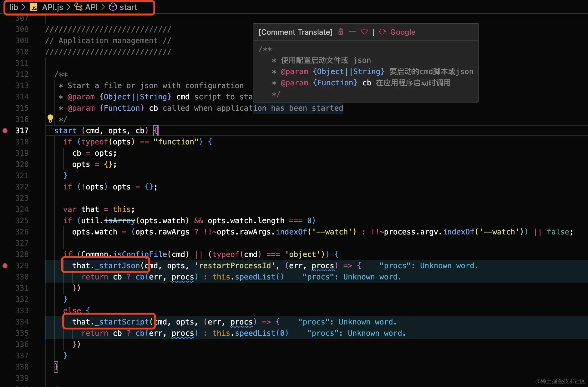Open the API.js file breadcrumb

pyautogui.click(x=53, y=7)
